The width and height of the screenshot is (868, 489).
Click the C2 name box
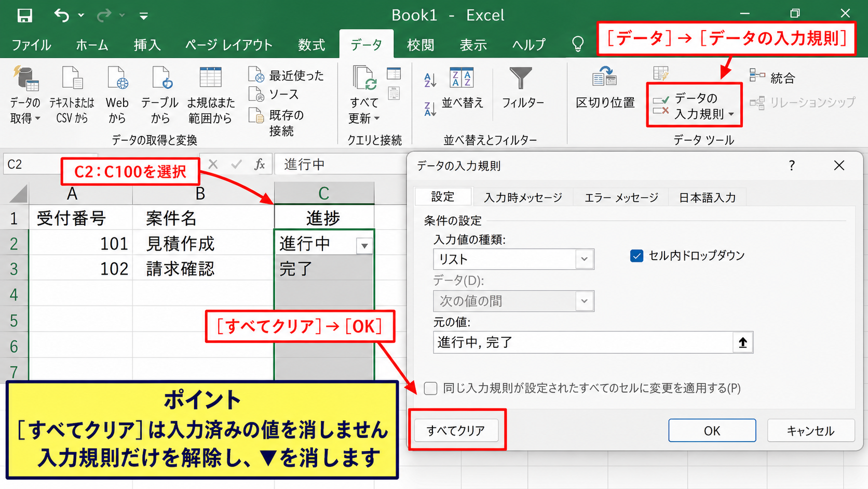(31, 164)
